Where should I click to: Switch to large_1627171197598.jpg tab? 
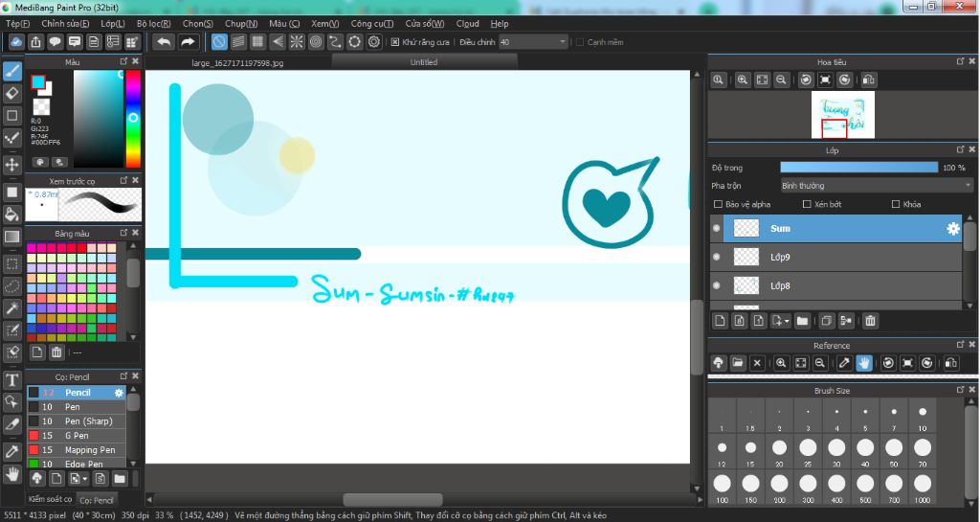tap(237, 62)
